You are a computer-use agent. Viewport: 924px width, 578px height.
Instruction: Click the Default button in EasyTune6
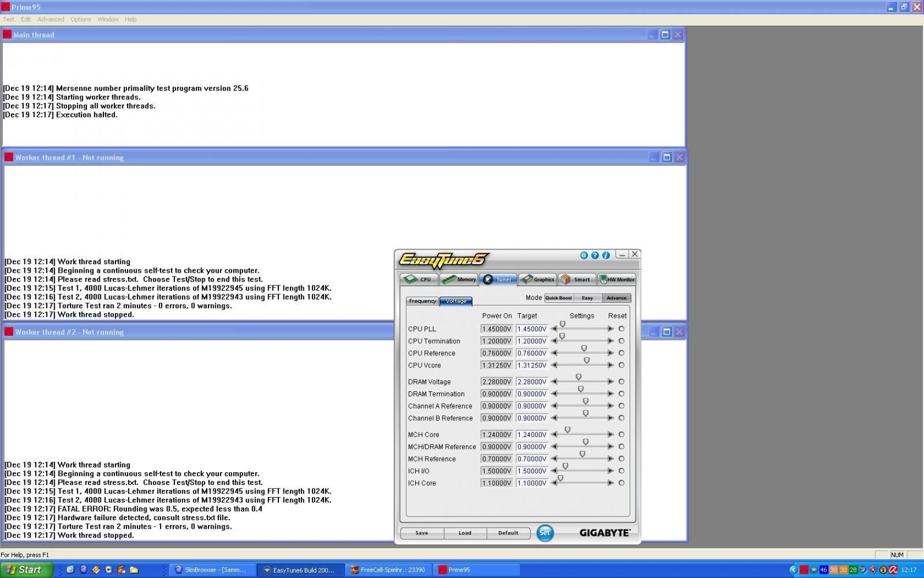(508, 533)
